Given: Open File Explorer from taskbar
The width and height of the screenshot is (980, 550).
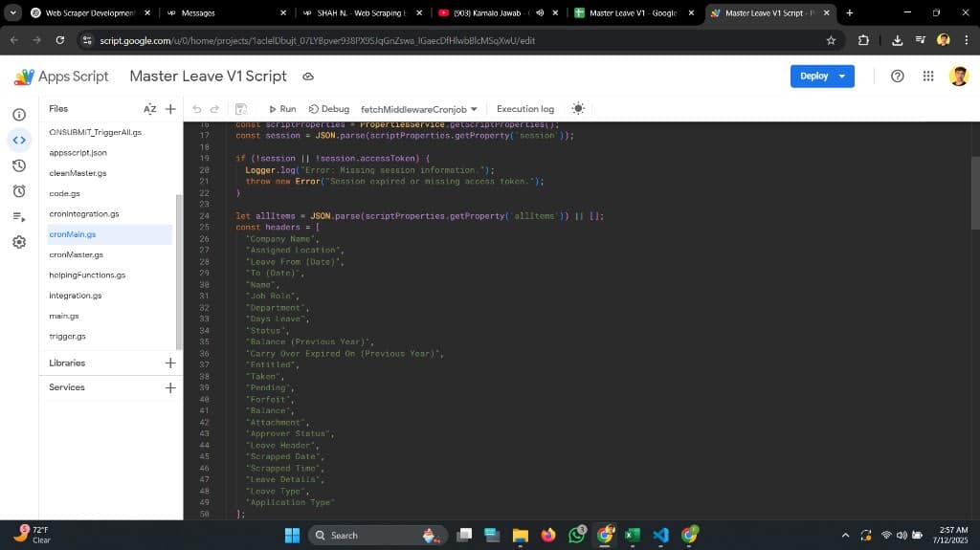Looking at the screenshot, I should click(520, 536).
